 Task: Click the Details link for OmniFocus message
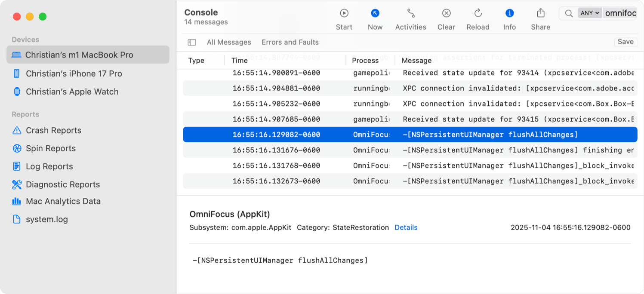(406, 227)
